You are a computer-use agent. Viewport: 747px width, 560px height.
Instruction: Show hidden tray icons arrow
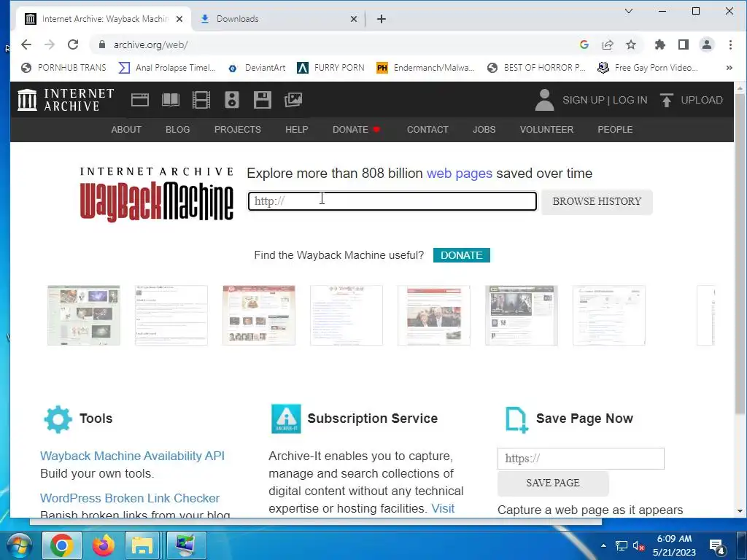point(603,545)
